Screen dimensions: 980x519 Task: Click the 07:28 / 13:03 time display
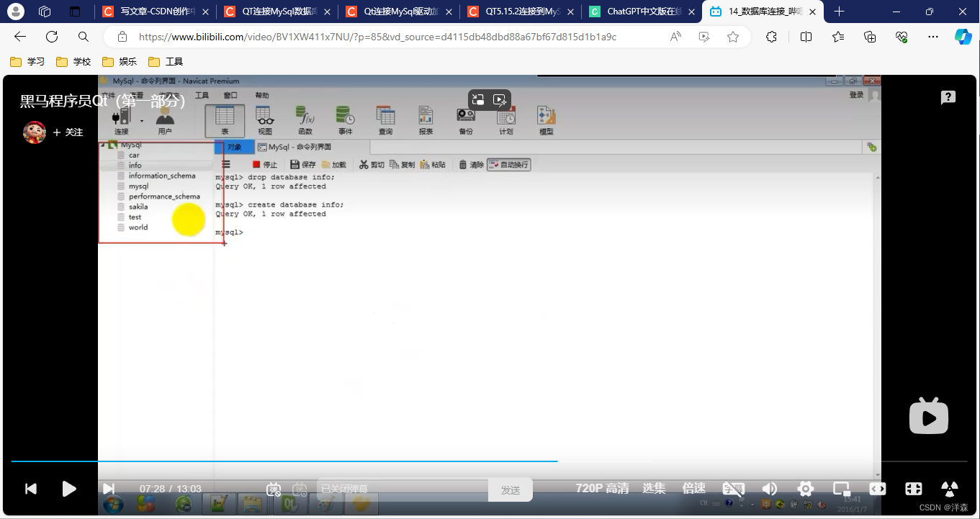click(171, 489)
